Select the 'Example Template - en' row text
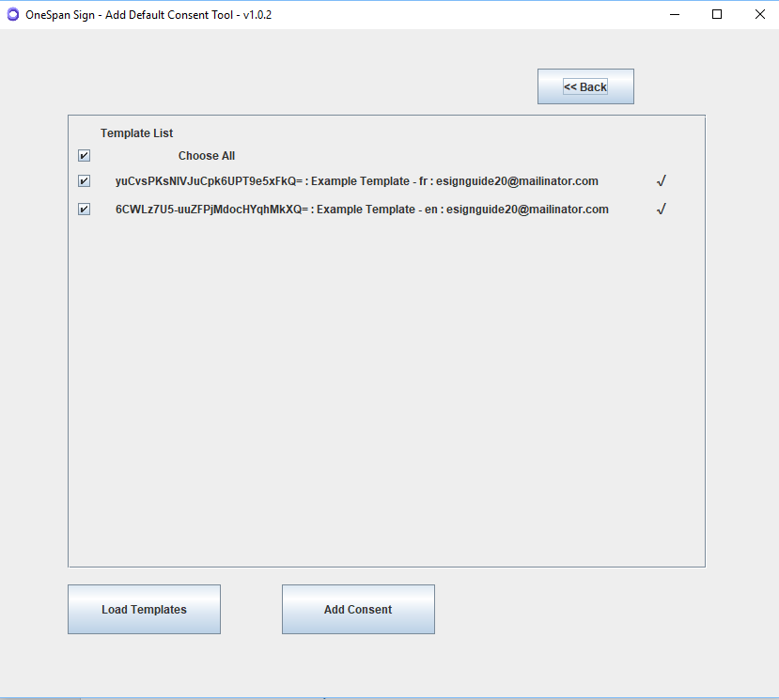 click(362, 210)
